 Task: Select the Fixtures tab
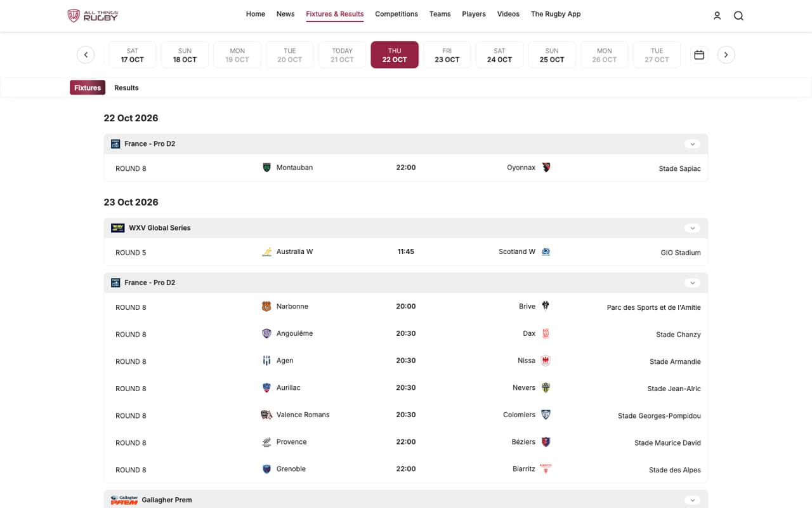(x=88, y=88)
